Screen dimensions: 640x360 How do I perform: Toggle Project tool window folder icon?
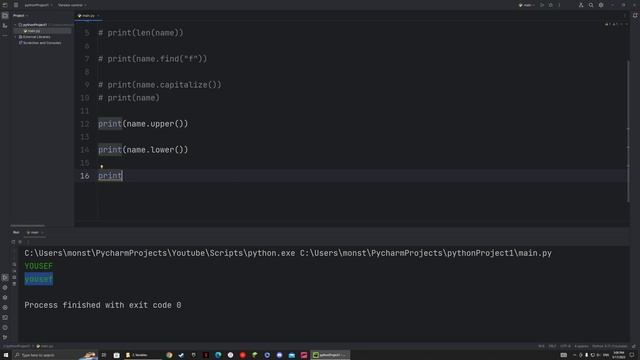coord(5,16)
